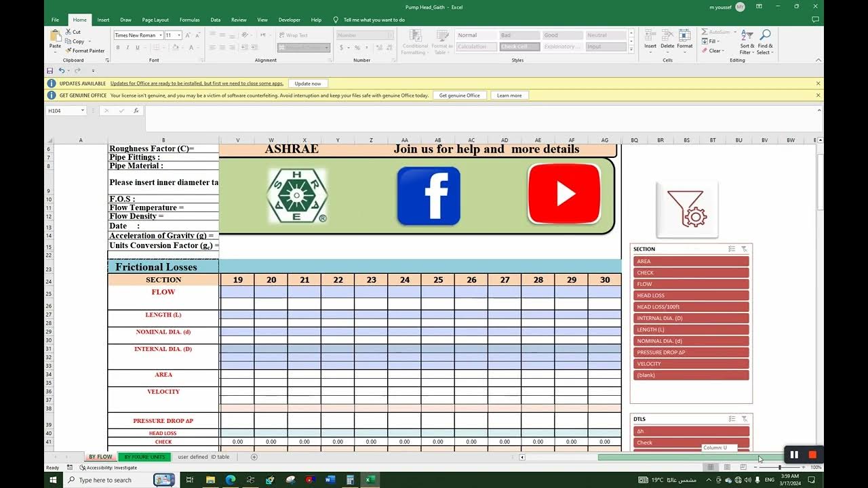Click the Insert cells icon
Viewport: 868px width, 488px height.
[650, 35]
